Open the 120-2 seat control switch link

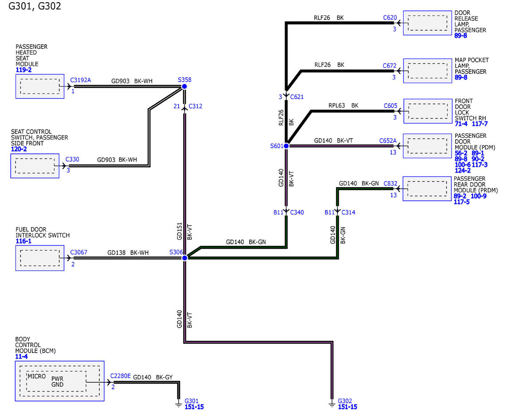tap(18, 149)
